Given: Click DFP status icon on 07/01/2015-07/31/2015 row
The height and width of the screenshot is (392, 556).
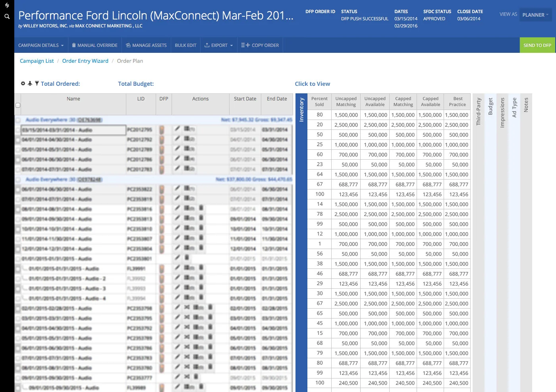Looking at the screenshot, I should 162,358.
